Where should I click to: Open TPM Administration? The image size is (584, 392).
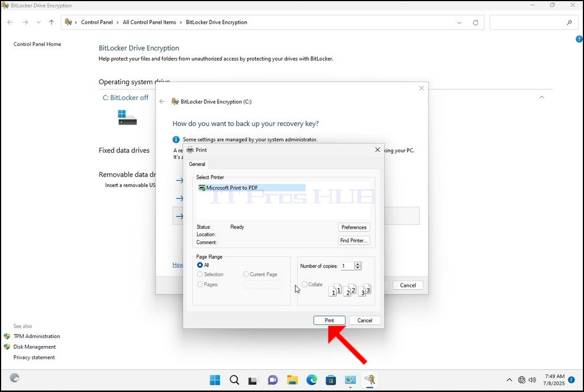[x=36, y=336]
